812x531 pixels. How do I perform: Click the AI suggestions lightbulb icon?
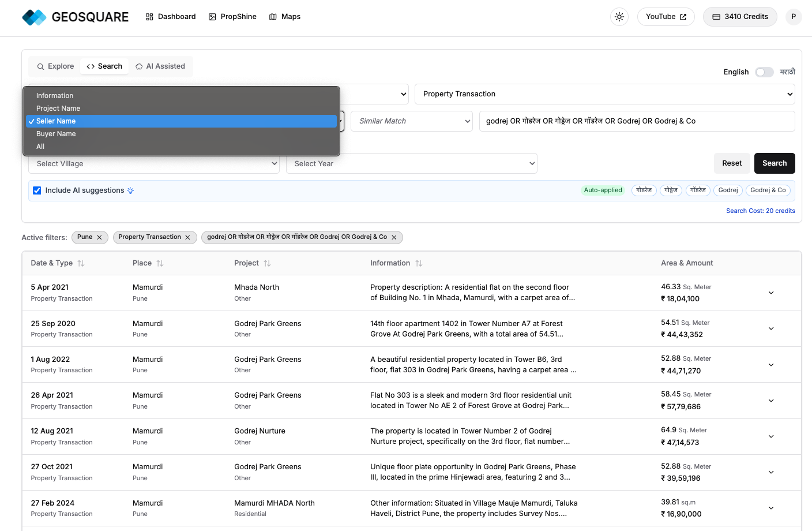tap(131, 190)
